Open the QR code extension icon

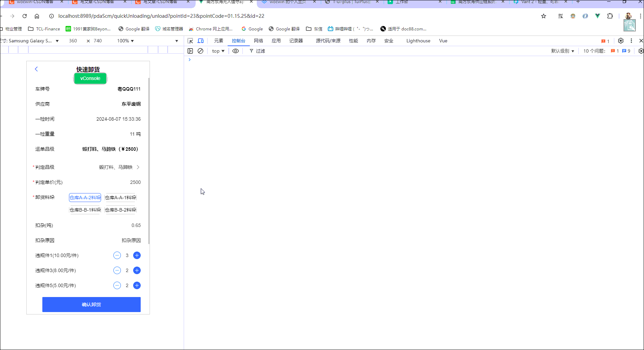[x=561, y=16]
